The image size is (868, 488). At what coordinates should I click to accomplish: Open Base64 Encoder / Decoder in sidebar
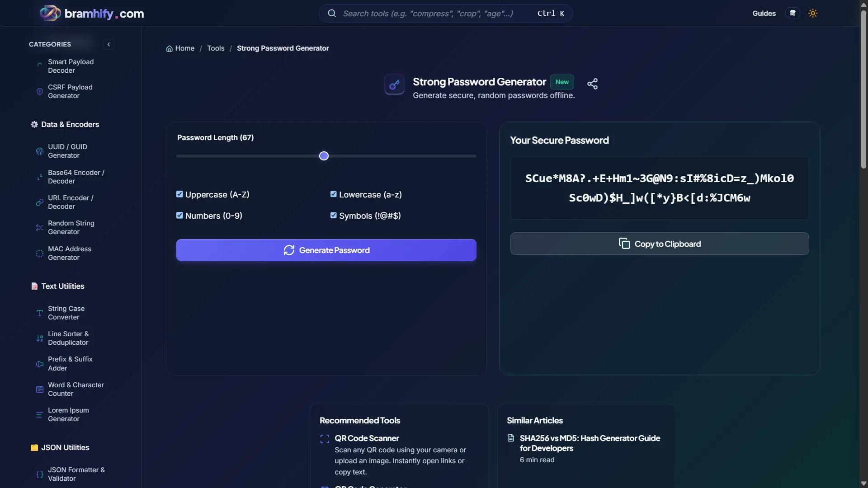click(x=76, y=177)
